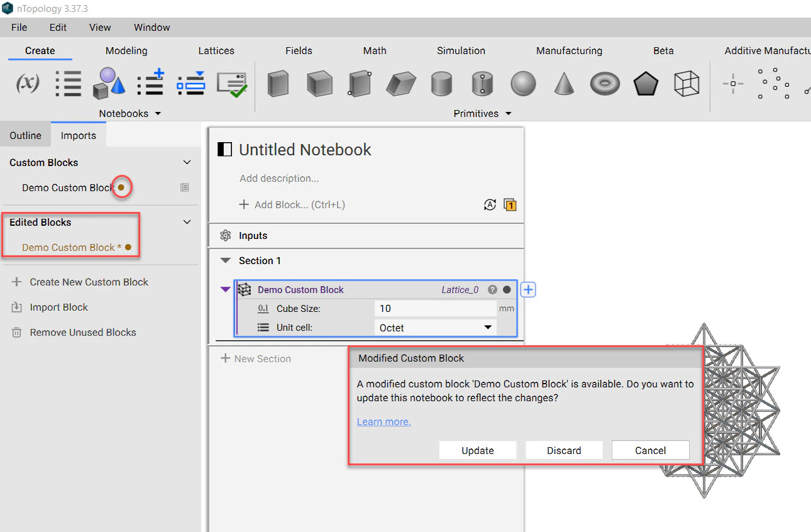Click the shapes icon with sphere and cone

[109, 83]
